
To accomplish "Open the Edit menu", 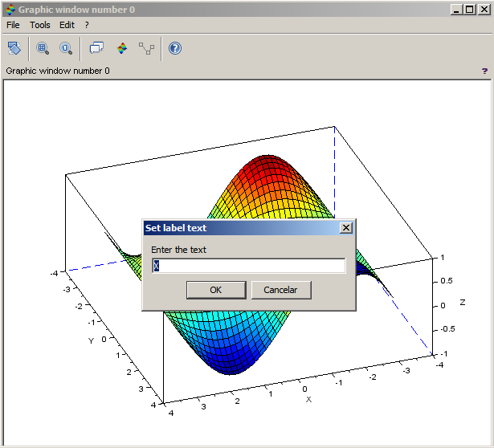I will [x=67, y=25].
